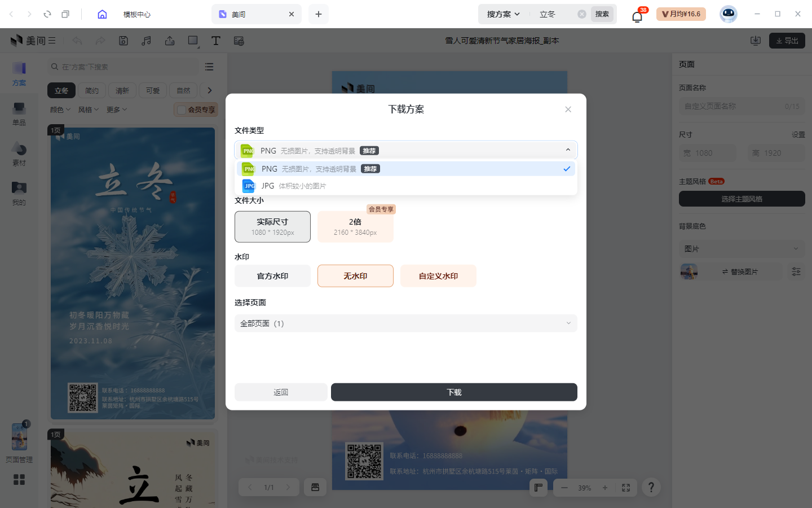
Task: Collapse the file type dropdown
Action: pyautogui.click(x=568, y=150)
